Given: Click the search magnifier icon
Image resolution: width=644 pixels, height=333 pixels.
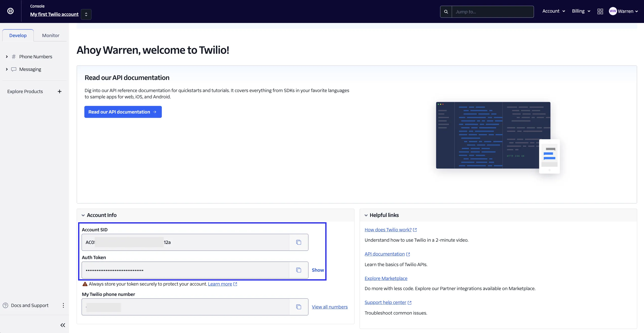Looking at the screenshot, I should pos(446,12).
